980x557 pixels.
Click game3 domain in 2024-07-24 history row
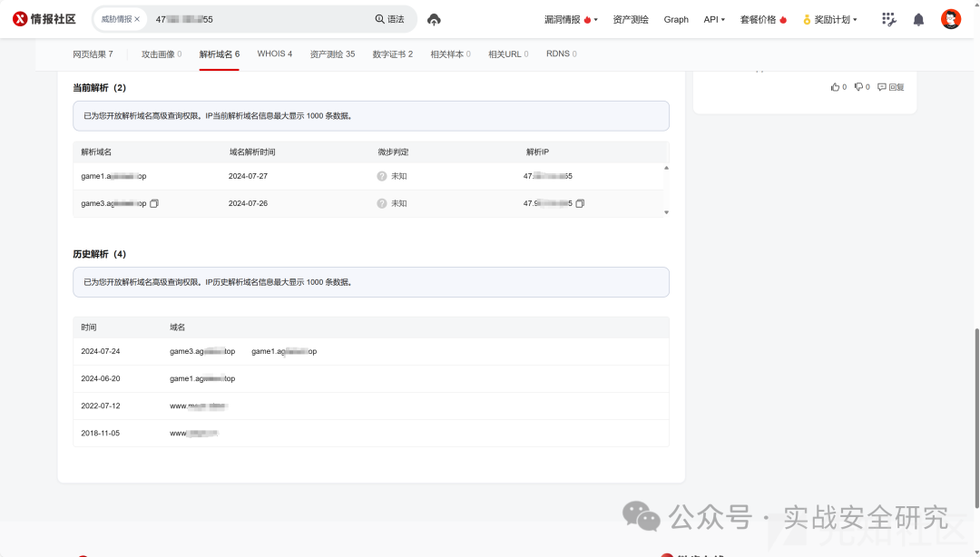(202, 351)
